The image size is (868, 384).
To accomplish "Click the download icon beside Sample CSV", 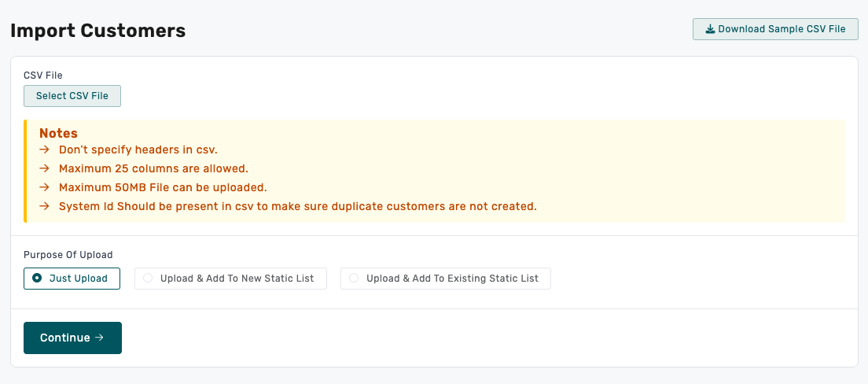I will point(710,29).
